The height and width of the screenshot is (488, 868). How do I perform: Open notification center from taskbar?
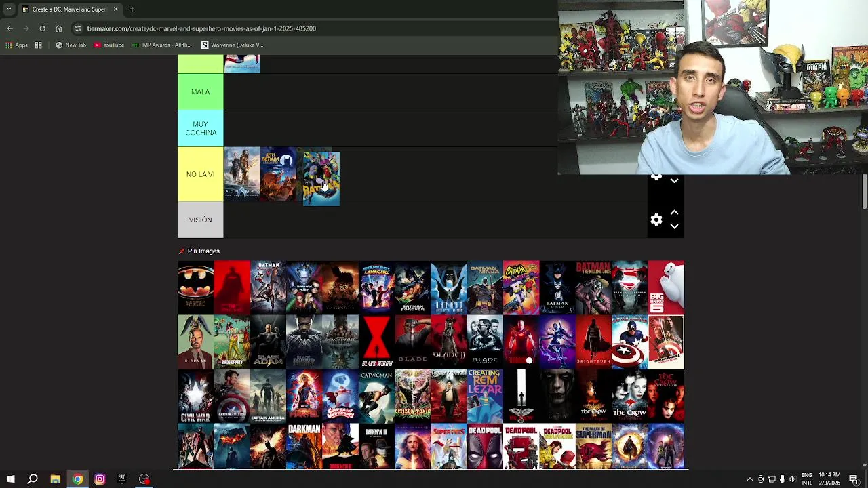854,479
